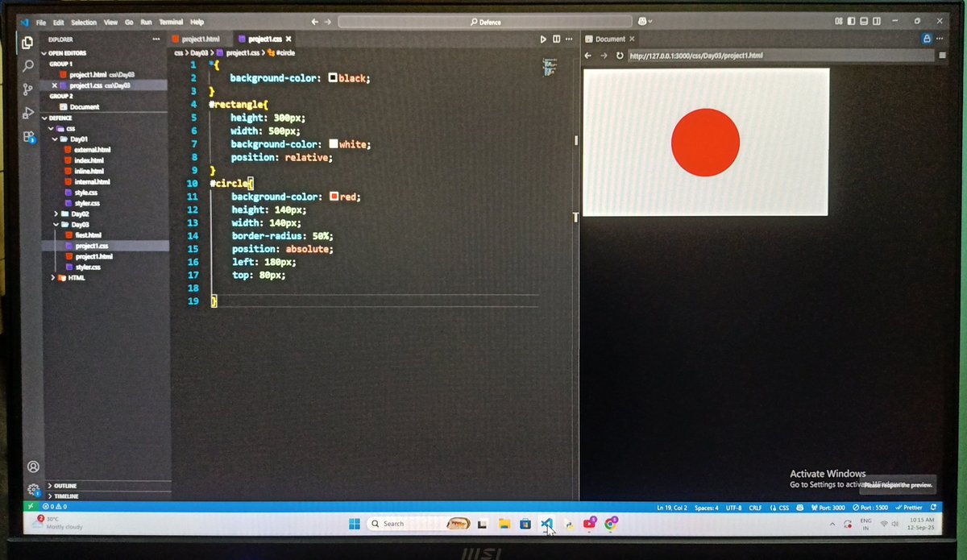Open the View menu
Viewport: 967px width, 560px height.
point(110,22)
